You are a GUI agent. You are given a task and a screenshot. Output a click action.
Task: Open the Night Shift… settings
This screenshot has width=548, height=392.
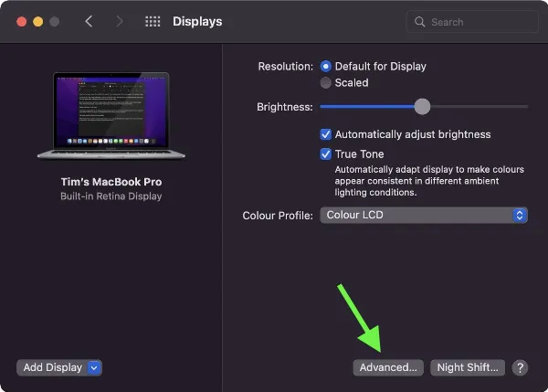(x=468, y=367)
